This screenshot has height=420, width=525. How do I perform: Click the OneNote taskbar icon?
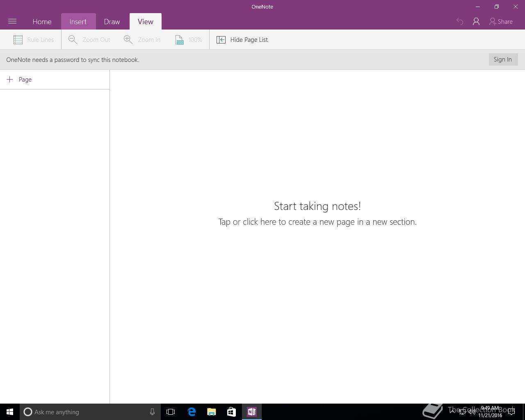252,412
